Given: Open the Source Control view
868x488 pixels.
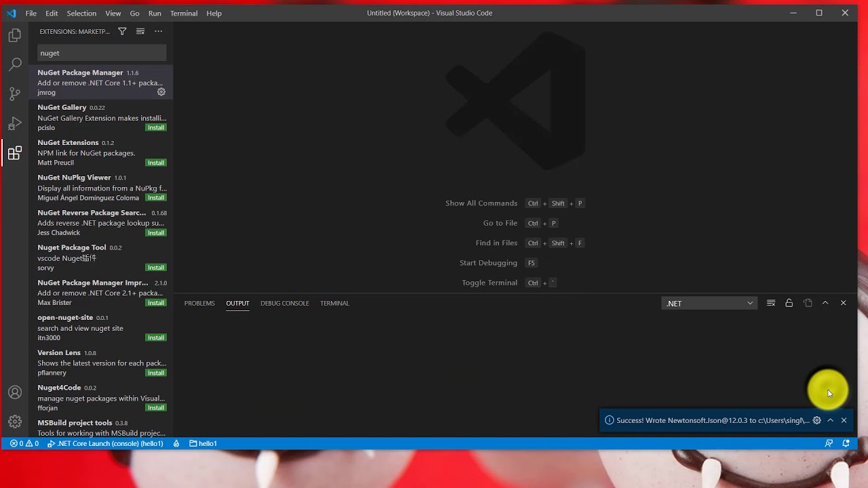Looking at the screenshot, I should tap(15, 94).
